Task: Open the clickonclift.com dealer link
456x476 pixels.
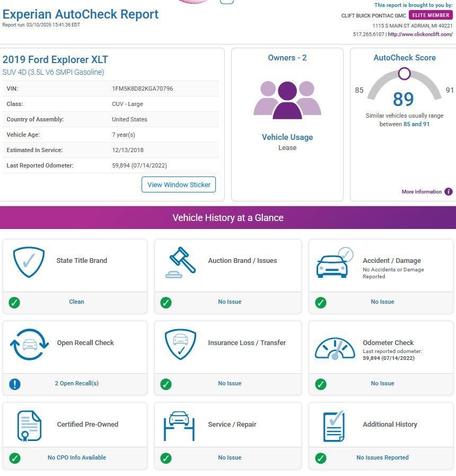Action: [420, 34]
